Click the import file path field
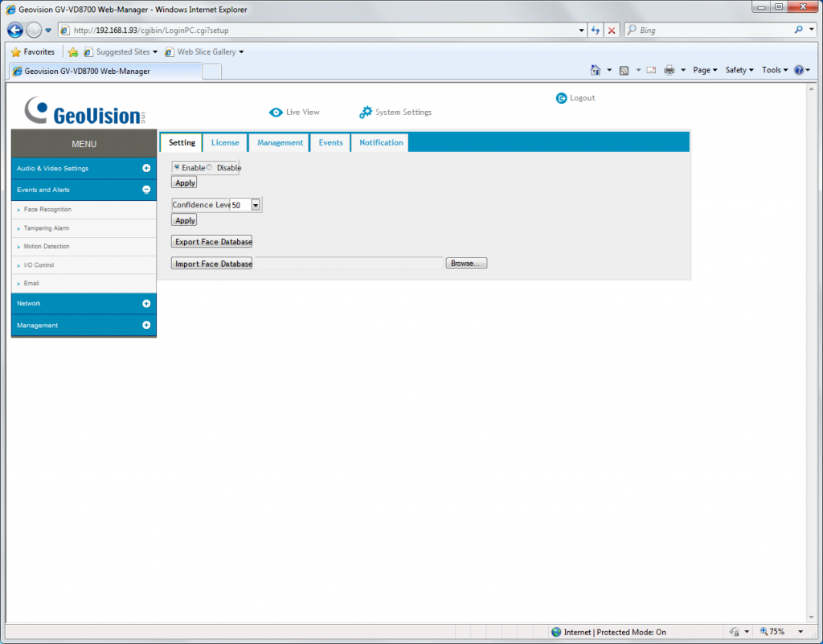 pos(350,263)
